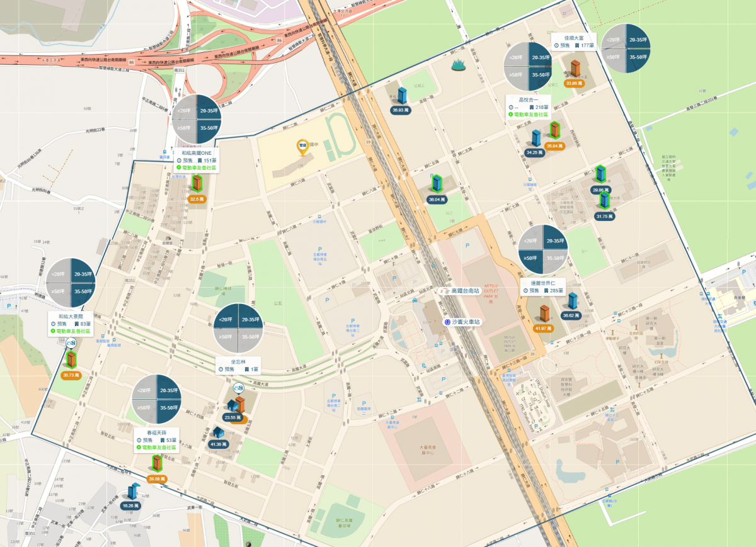Click 電動車友善社區 under 春福天蒔
Viewport: 756px width, 547px height.
click(157, 447)
